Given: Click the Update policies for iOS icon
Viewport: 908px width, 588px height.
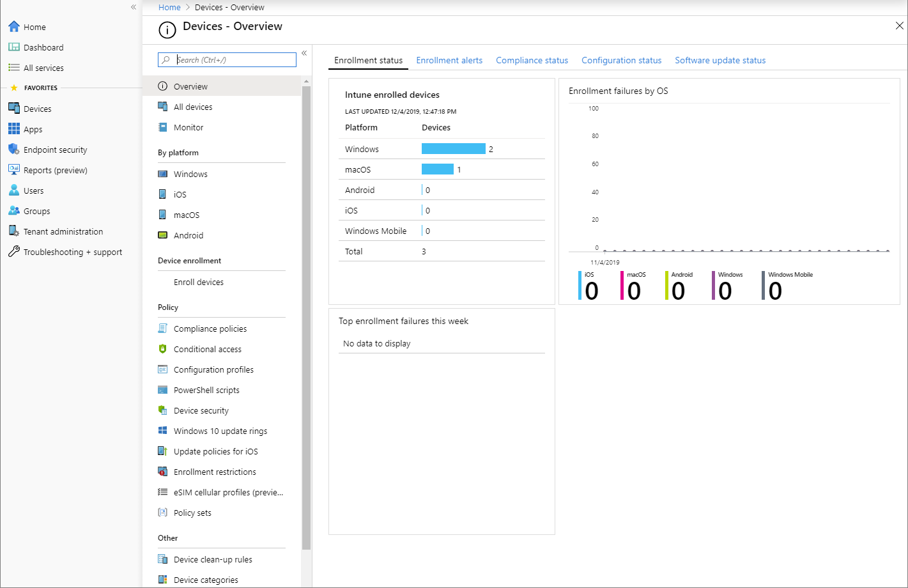Looking at the screenshot, I should point(163,451).
